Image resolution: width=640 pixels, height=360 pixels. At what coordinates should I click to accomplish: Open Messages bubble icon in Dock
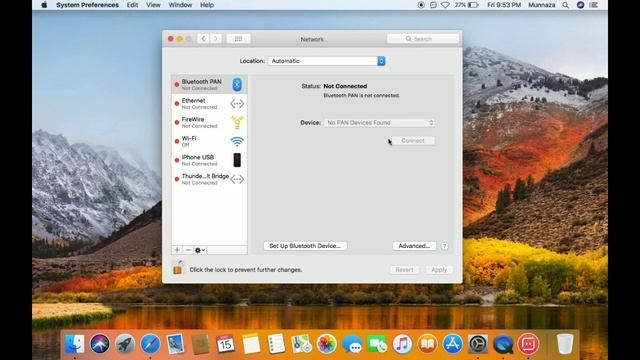(352, 344)
